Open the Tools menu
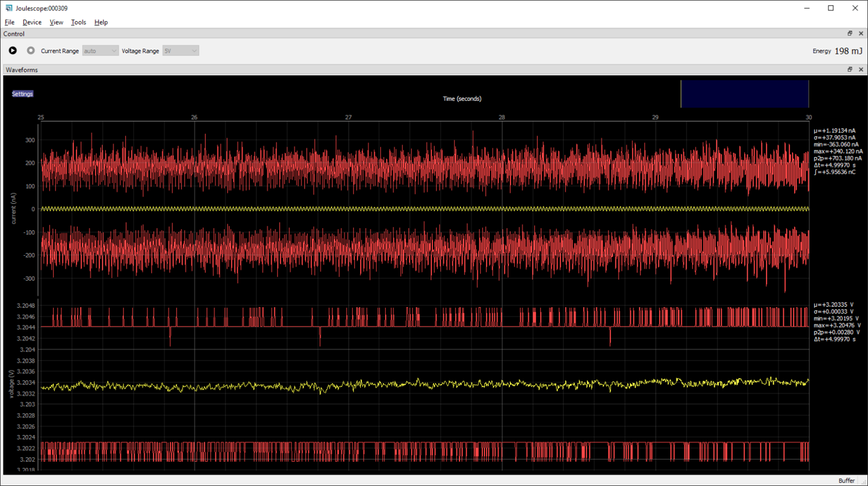This screenshot has height=486, width=868. click(x=78, y=22)
